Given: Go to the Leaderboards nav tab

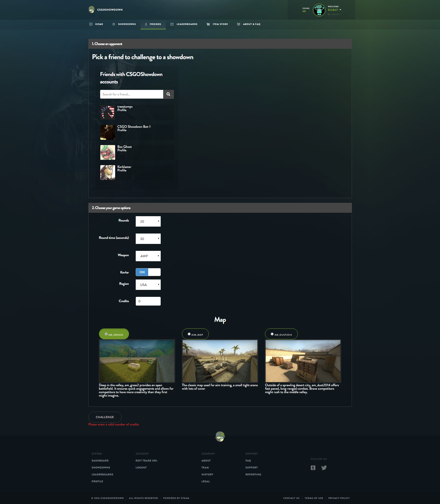Looking at the screenshot, I should pyautogui.click(x=184, y=24).
